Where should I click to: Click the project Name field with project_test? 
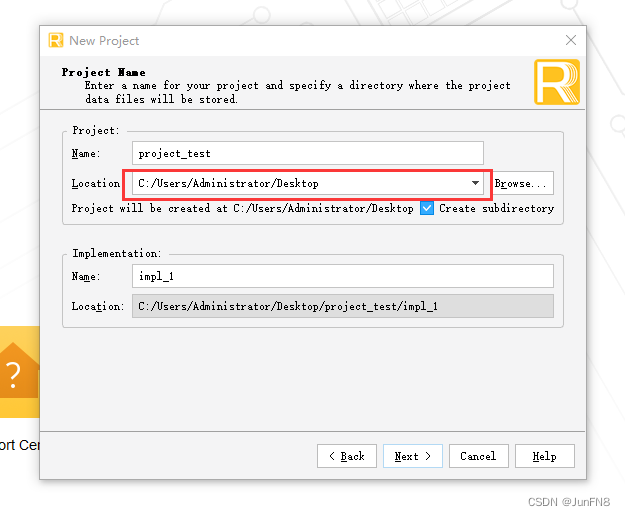[308, 153]
